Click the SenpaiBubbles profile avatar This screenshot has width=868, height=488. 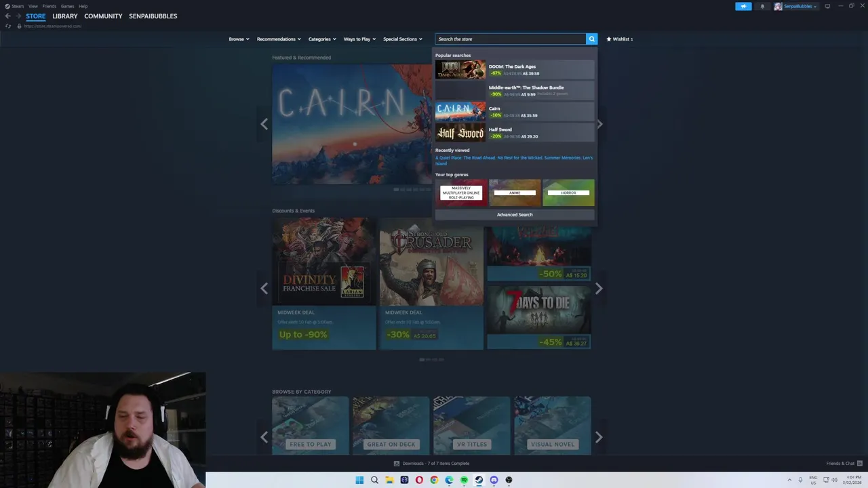778,6
